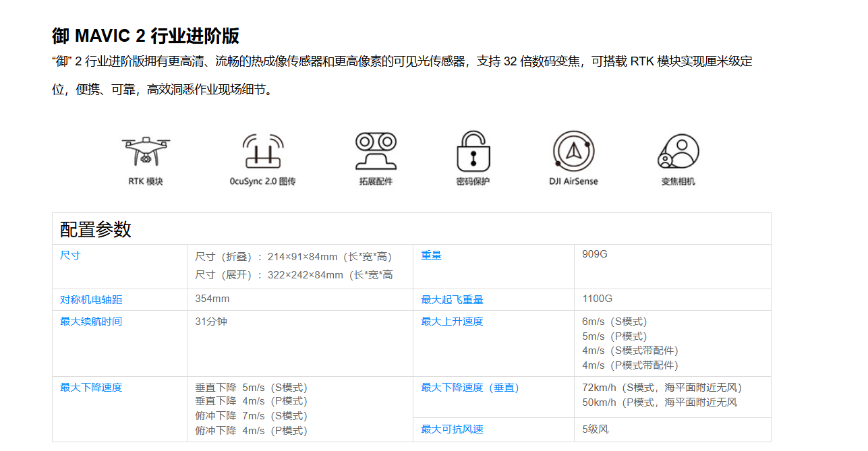Click the '最大上升速度' parameter label
868x451 pixels.
pyautogui.click(x=453, y=322)
